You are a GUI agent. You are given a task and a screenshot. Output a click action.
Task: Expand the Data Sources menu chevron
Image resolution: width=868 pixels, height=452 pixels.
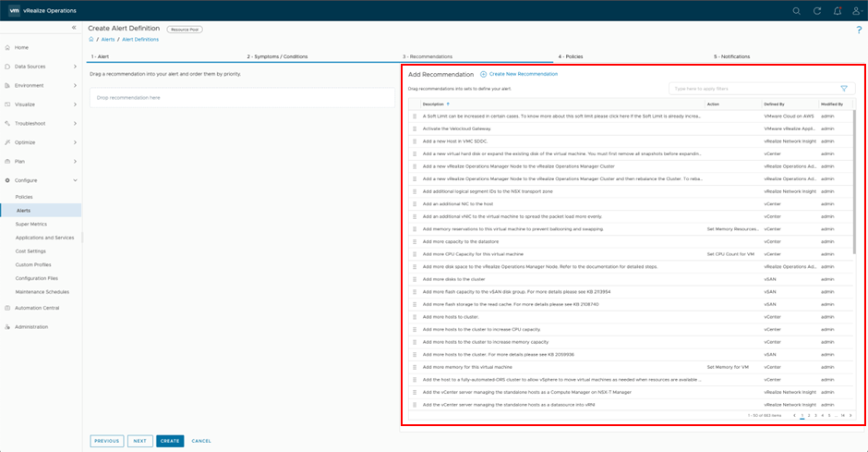tap(75, 67)
